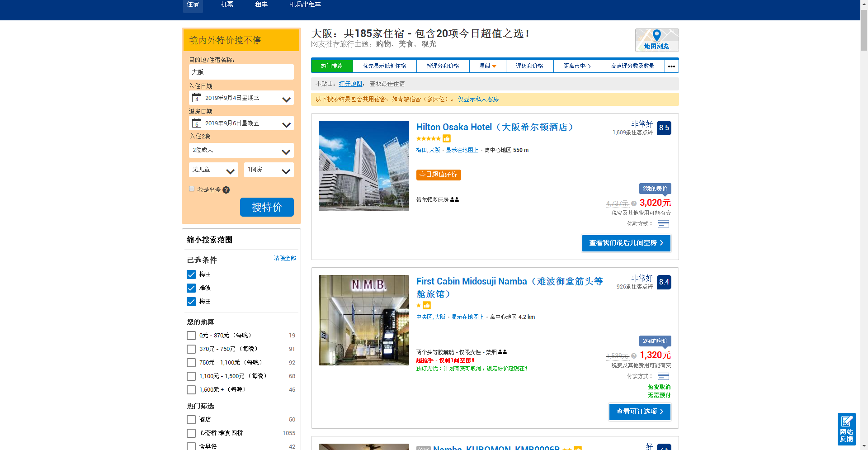
Task: Click the thumbs-up badge beside Hilton stars
Action: [447, 138]
